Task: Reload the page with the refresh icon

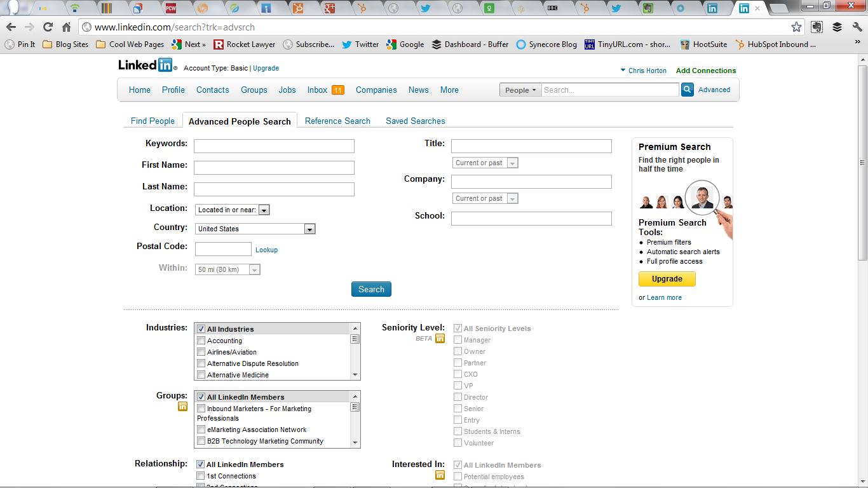Action: [x=48, y=27]
